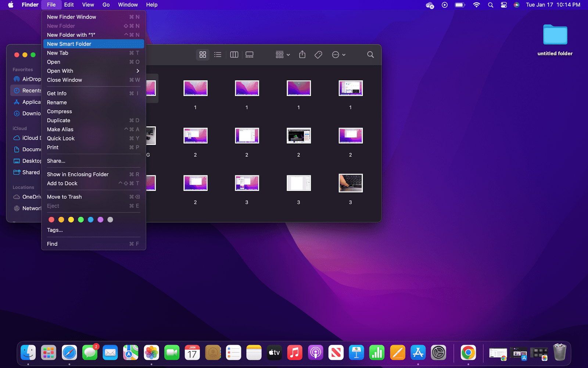Screen dimensions: 588x368
Task: Choose New Finder Window menu item
Action: click(x=93, y=17)
